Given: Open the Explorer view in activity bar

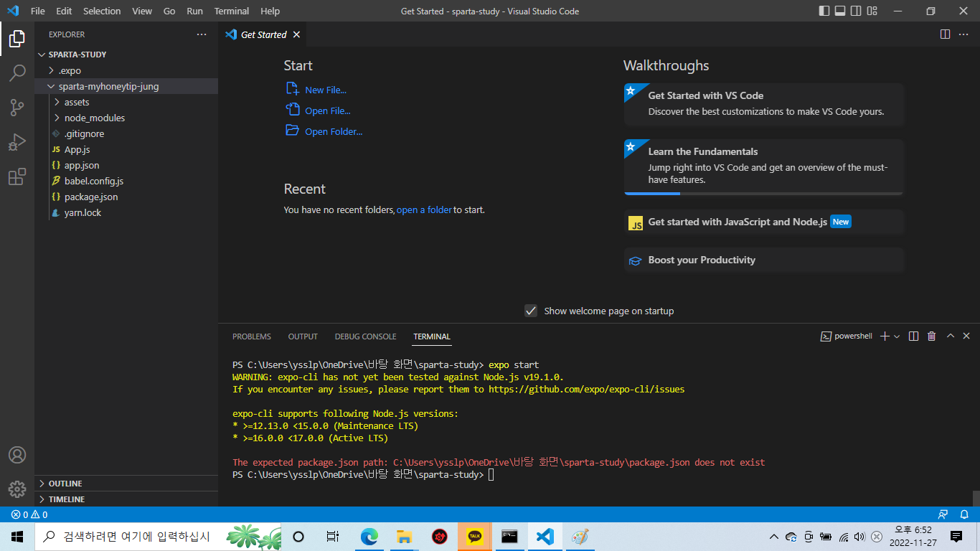Looking at the screenshot, I should click(x=17, y=39).
